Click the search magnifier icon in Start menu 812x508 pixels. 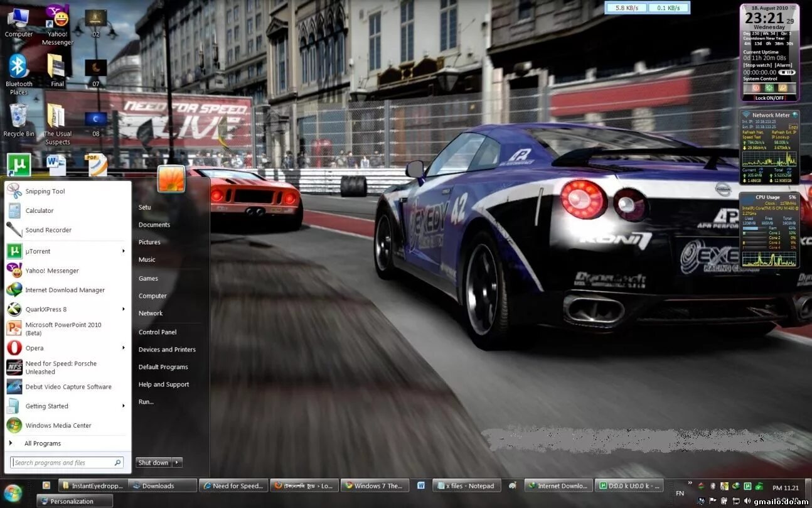click(117, 463)
